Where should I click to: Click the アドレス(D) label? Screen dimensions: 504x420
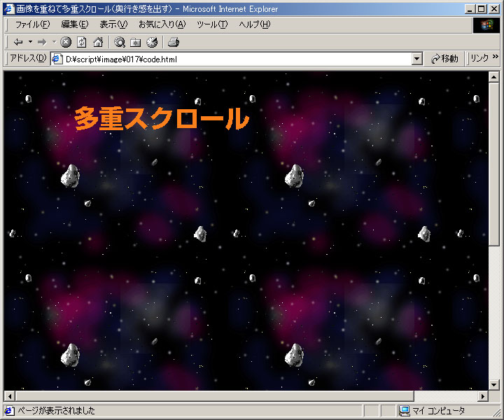click(x=28, y=58)
